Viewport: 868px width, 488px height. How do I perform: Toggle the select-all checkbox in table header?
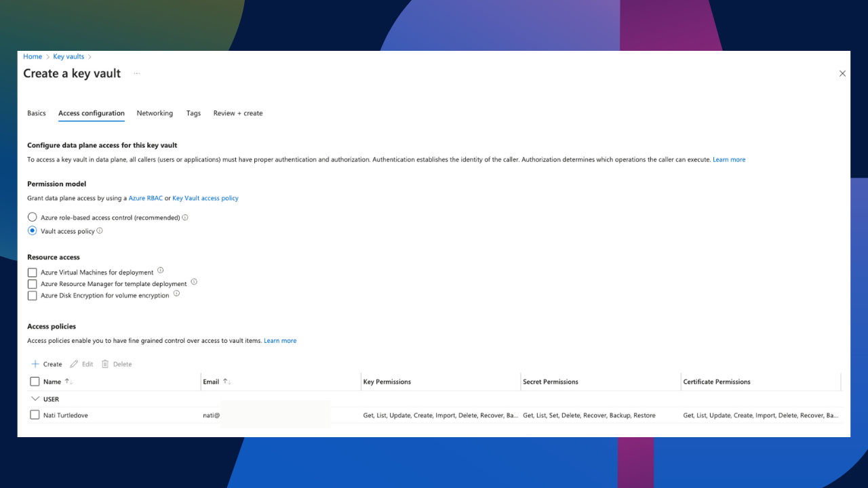point(35,382)
